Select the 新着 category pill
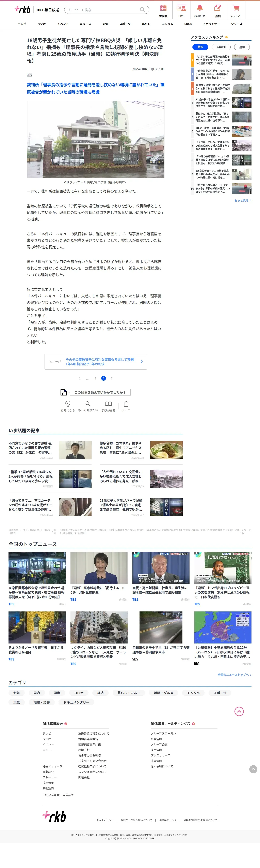Image resolution: width=260 pixels, height=868 pixels. point(16,693)
